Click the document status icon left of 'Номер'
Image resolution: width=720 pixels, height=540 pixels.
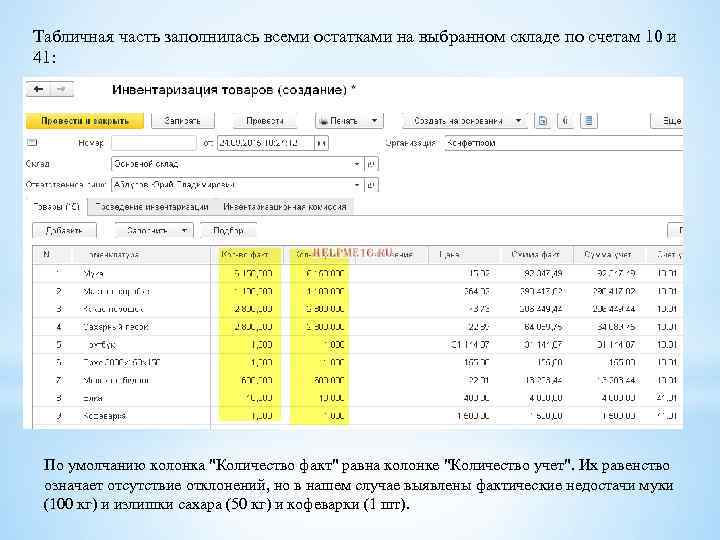point(32,142)
